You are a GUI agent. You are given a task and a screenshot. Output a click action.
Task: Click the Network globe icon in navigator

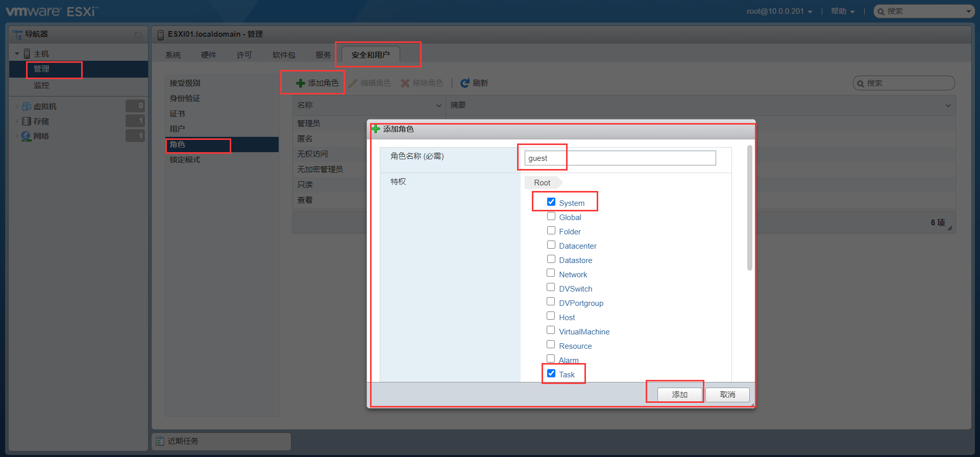27,136
